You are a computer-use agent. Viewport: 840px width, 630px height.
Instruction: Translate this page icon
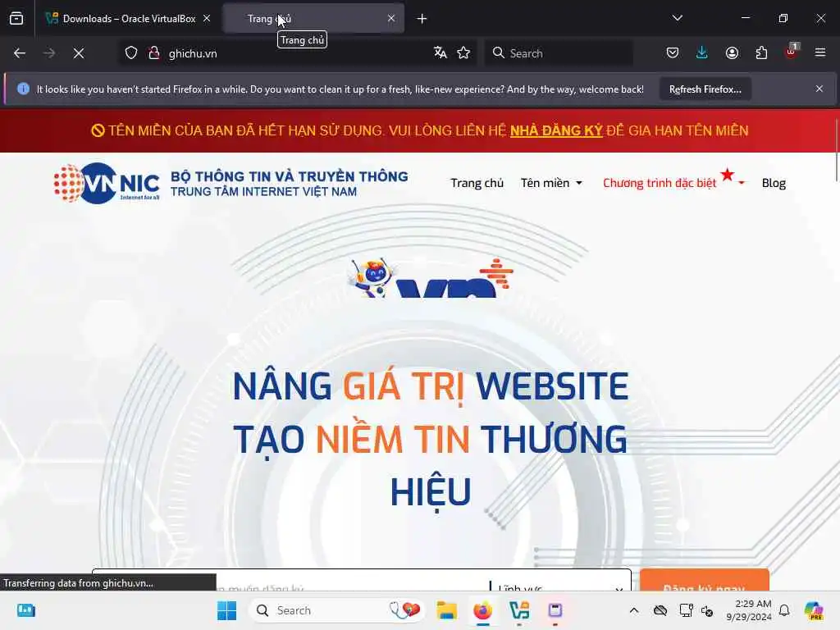(441, 52)
